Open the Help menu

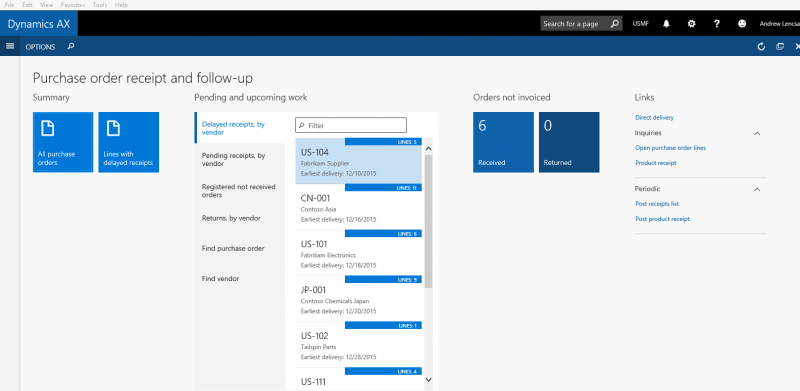click(x=121, y=5)
